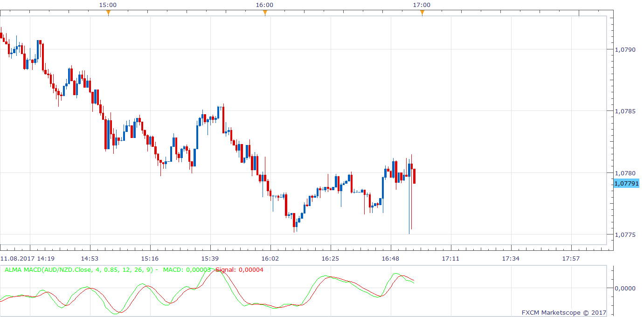Click the 1,0790 price axis label

(625, 49)
